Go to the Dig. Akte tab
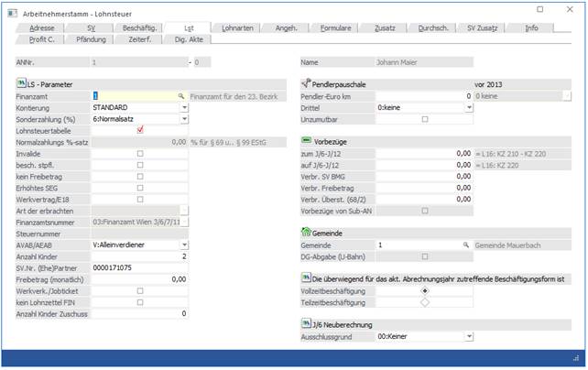 tap(189, 39)
